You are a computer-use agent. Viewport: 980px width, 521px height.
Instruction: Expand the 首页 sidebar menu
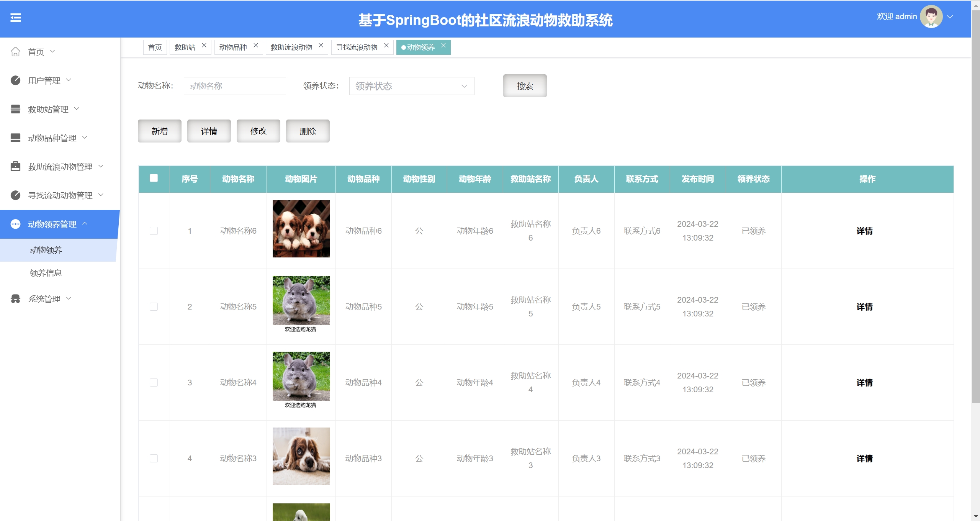(53, 51)
